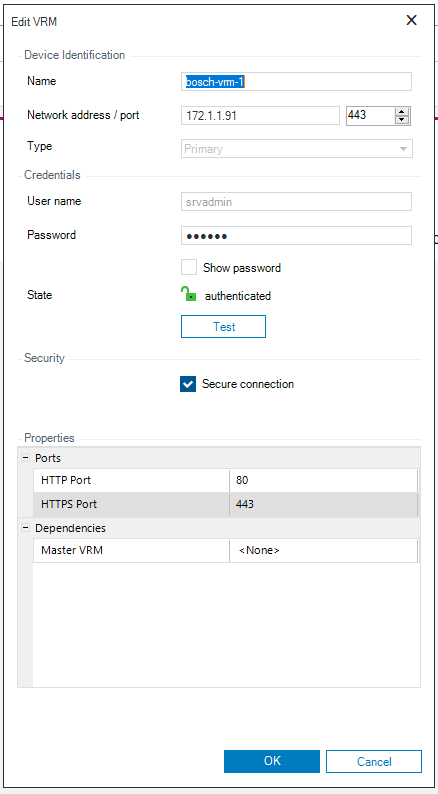Screen dimensions: 438x794
Task: Enable the Show password checkbox
Action: (x=189, y=267)
